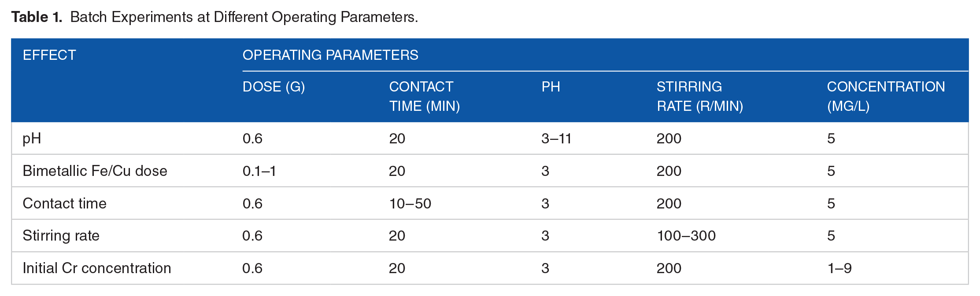Click the "100–300" stirring rate cell
The height and width of the screenshot is (296, 980).
[x=686, y=236]
